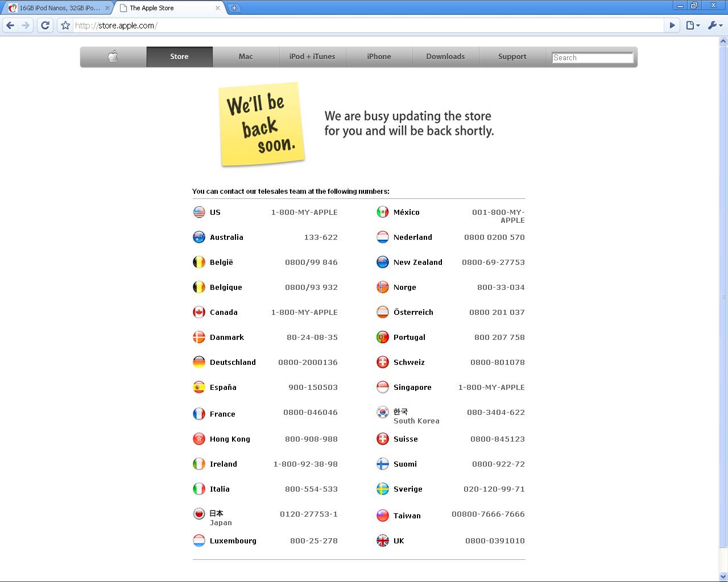Image resolution: width=728 pixels, height=582 pixels.
Task: Click the Portugal flag icon
Action: pyautogui.click(x=383, y=337)
